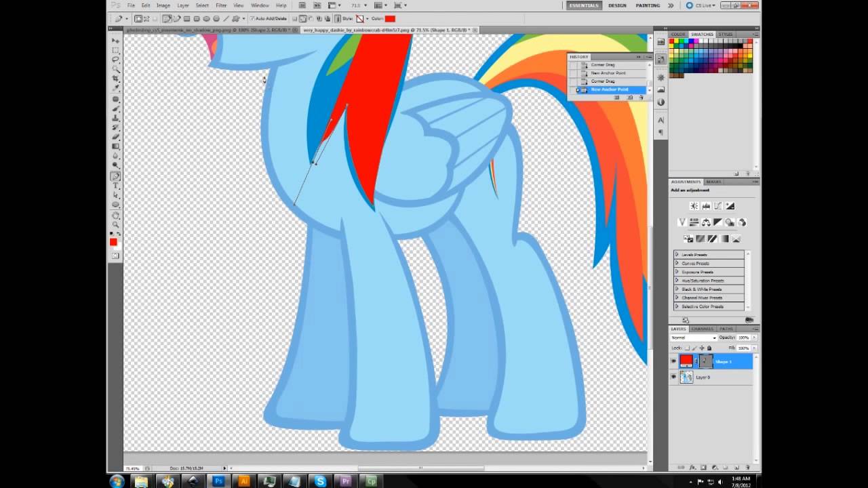Add a Hue/Saturation adjustment
Screen dimensions: 868x488
(x=694, y=222)
